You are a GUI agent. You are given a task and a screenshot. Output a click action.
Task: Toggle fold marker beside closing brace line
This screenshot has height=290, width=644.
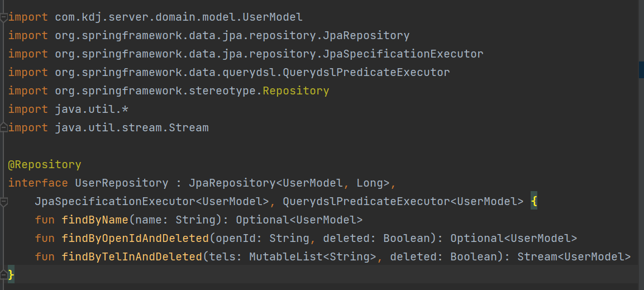[x=4, y=275]
